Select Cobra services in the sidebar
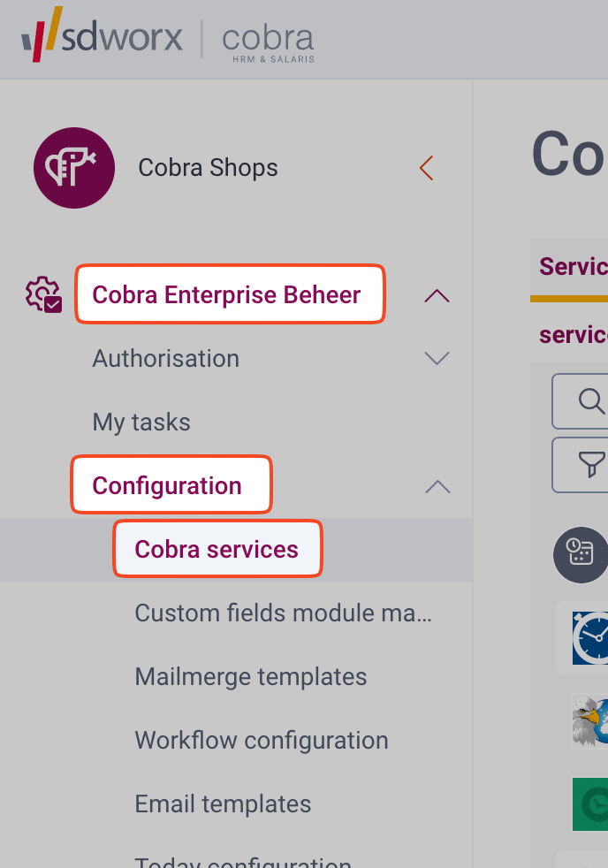 click(x=217, y=550)
